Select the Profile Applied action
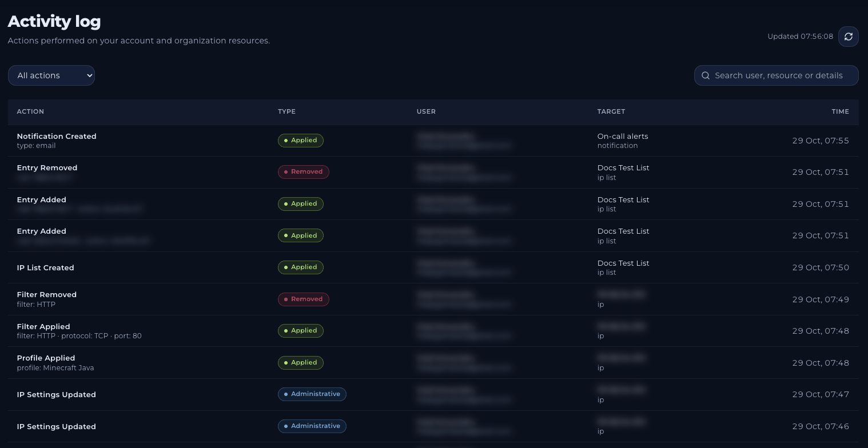 [x=46, y=358]
